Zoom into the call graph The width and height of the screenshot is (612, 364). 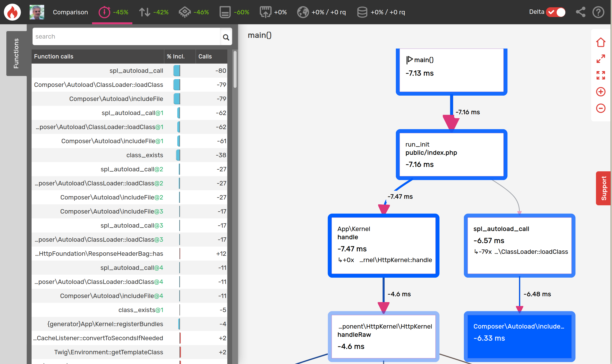tap(600, 92)
